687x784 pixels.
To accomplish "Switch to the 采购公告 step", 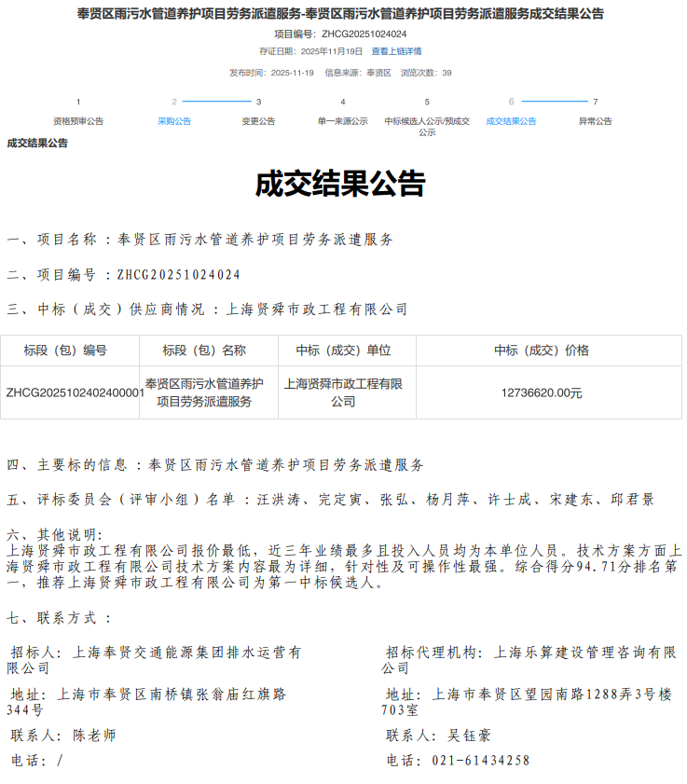I will click(174, 121).
